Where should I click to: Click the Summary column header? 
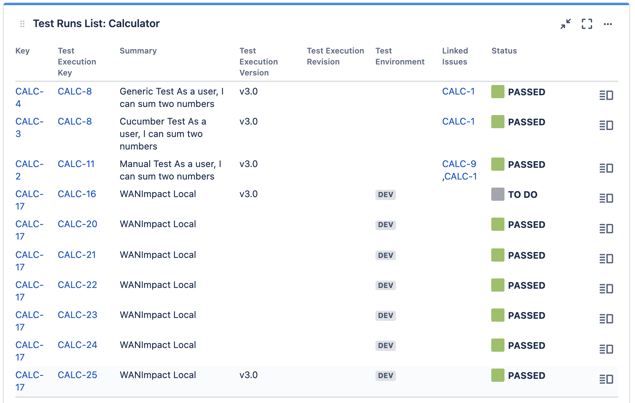[x=138, y=51]
